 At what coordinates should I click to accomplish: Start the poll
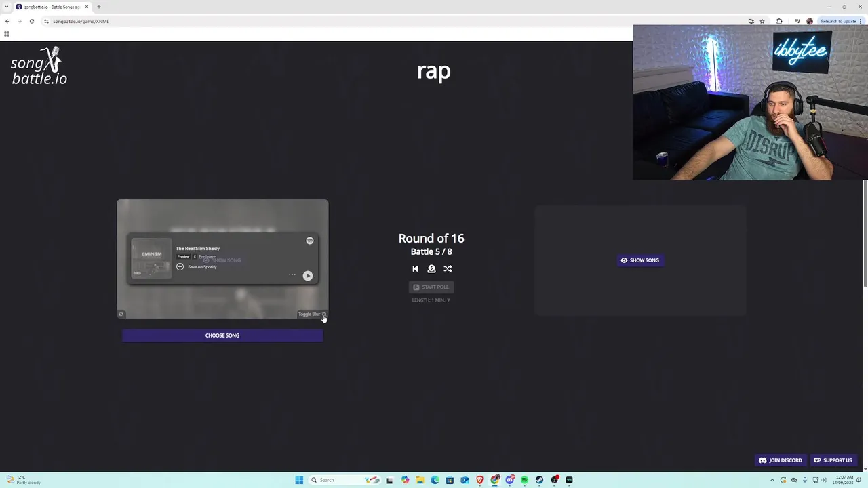[431, 287]
